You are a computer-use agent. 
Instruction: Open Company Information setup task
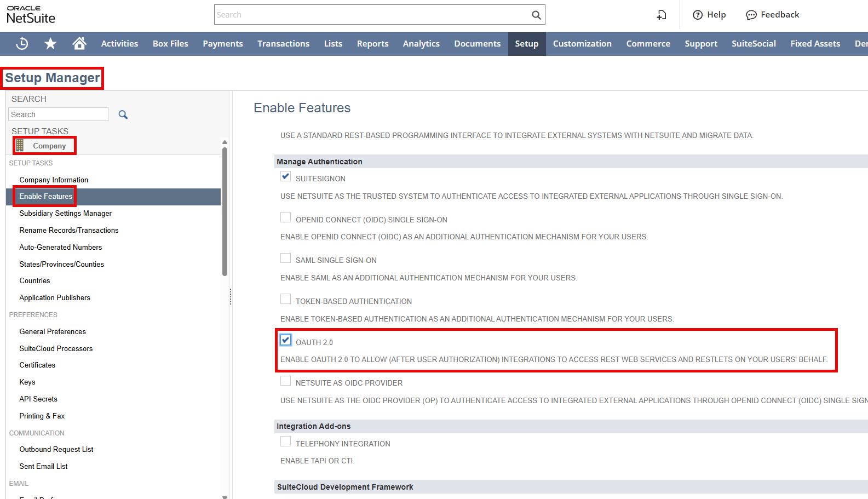(x=54, y=180)
